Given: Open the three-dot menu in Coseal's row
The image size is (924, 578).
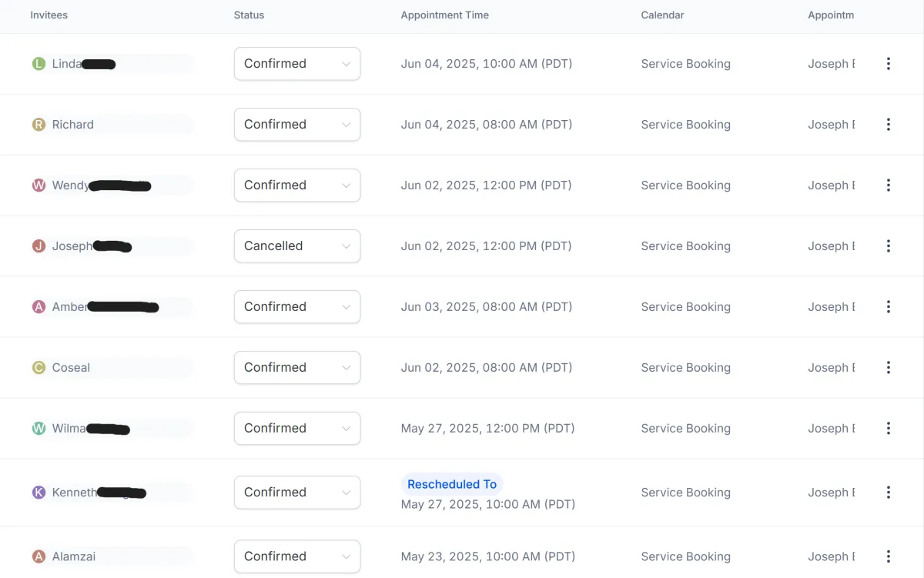Looking at the screenshot, I should tap(888, 368).
